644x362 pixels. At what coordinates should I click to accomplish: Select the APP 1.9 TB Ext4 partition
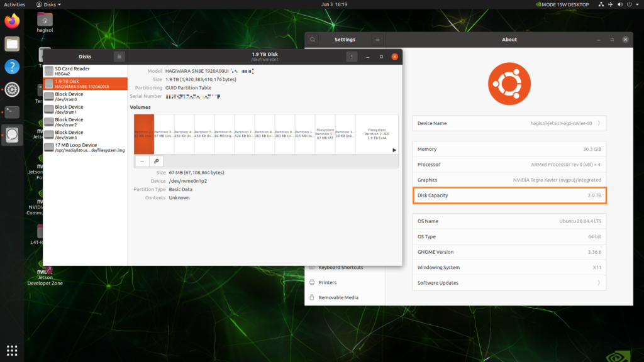click(x=377, y=134)
